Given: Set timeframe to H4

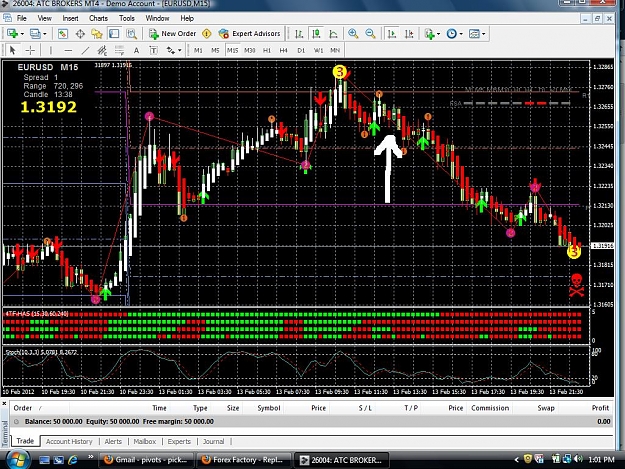Looking at the screenshot, I should pos(283,50).
